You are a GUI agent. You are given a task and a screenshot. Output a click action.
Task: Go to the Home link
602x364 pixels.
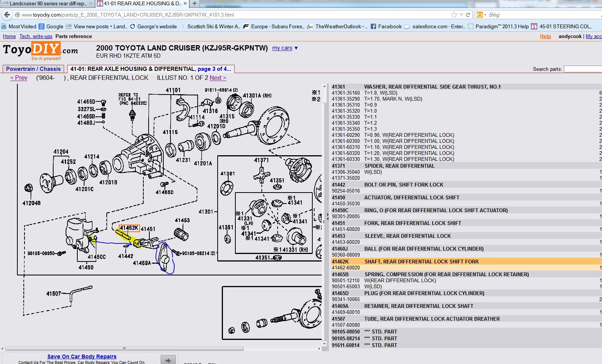pyautogui.click(x=9, y=37)
